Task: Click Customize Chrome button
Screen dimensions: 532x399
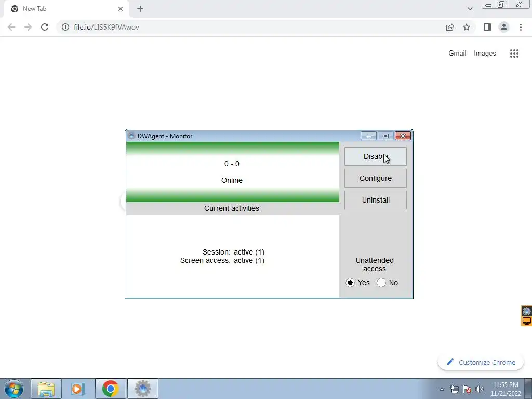Action: click(481, 362)
